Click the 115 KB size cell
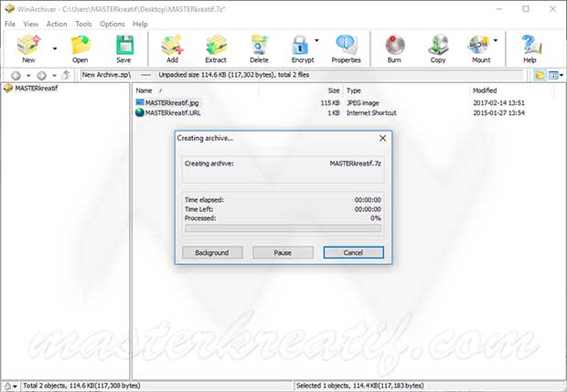The height and width of the screenshot is (392, 567). 330,102
